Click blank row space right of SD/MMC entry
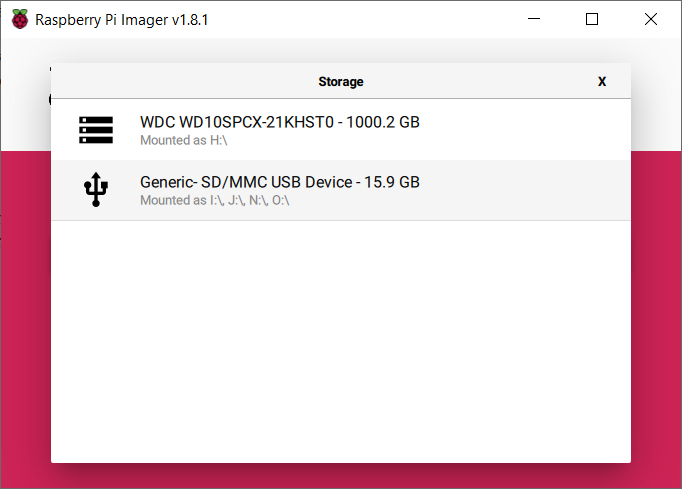 [530, 190]
